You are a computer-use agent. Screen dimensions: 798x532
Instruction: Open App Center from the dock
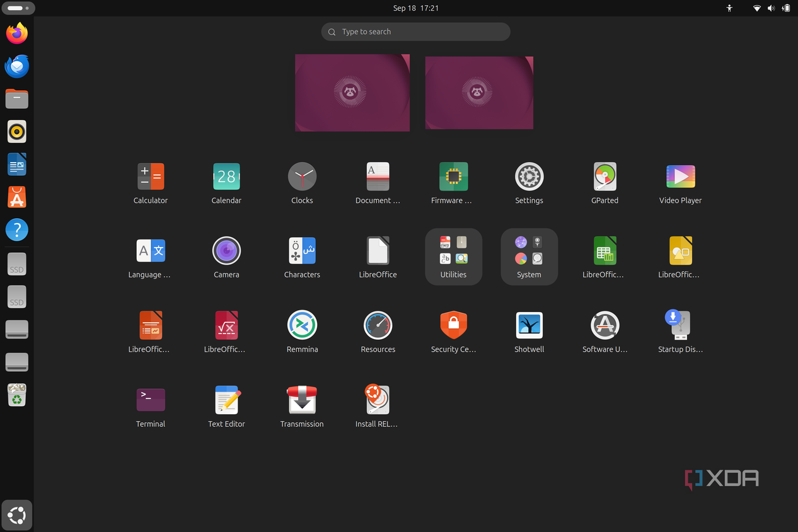[17, 197]
